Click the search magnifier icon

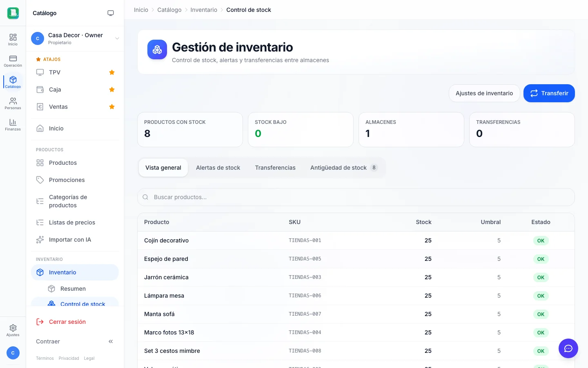click(145, 197)
